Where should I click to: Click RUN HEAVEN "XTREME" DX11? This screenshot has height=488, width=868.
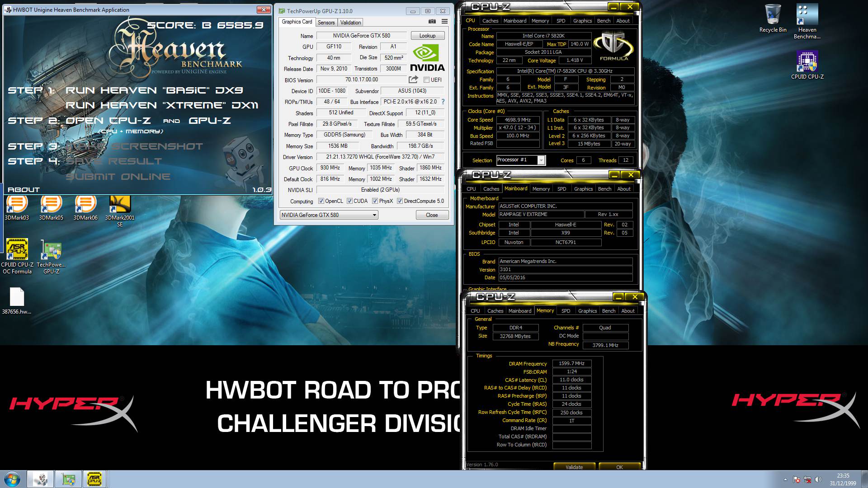point(162,105)
